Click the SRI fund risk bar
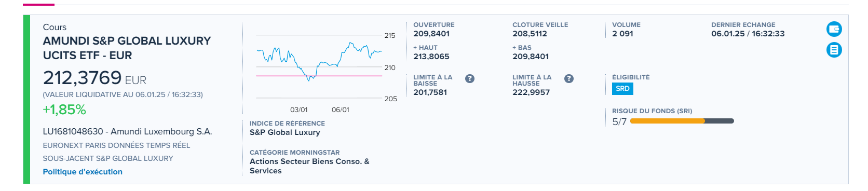The width and height of the screenshot is (868, 191). click(682, 121)
